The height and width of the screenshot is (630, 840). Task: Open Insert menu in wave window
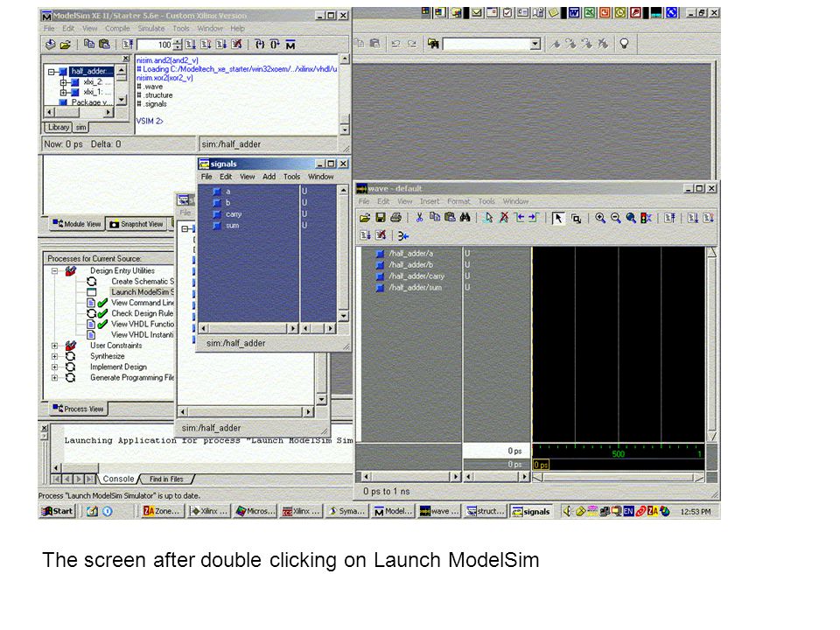point(429,201)
